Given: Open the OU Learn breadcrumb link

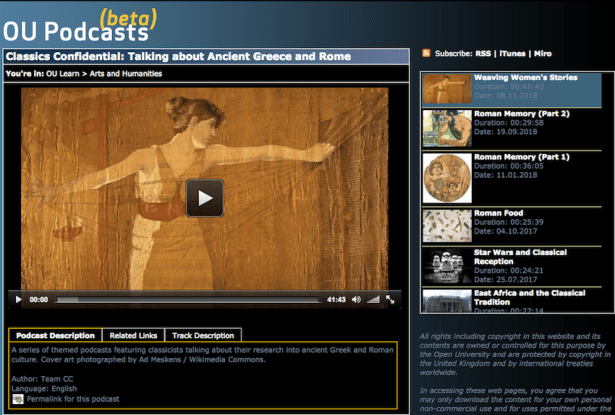Looking at the screenshot, I should coord(62,73).
